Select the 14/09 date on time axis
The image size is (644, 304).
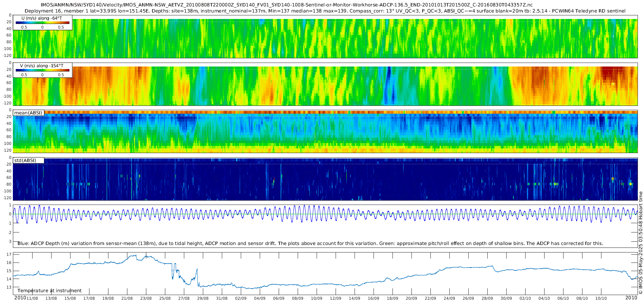(x=355, y=298)
